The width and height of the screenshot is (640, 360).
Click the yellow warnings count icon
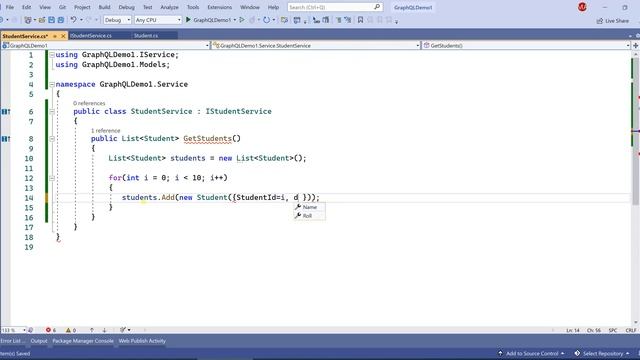pyautogui.click(x=68, y=330)
